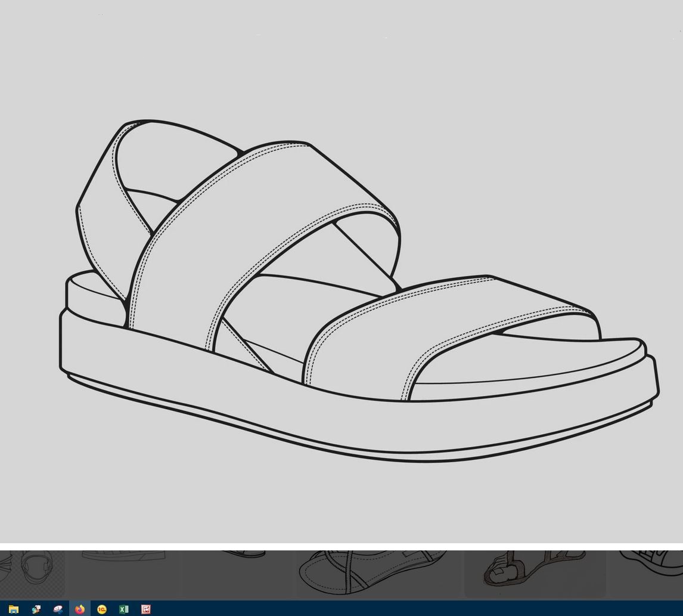
Task: Open the second taskbar icon beside File Explorer
Action: [36, 609]
